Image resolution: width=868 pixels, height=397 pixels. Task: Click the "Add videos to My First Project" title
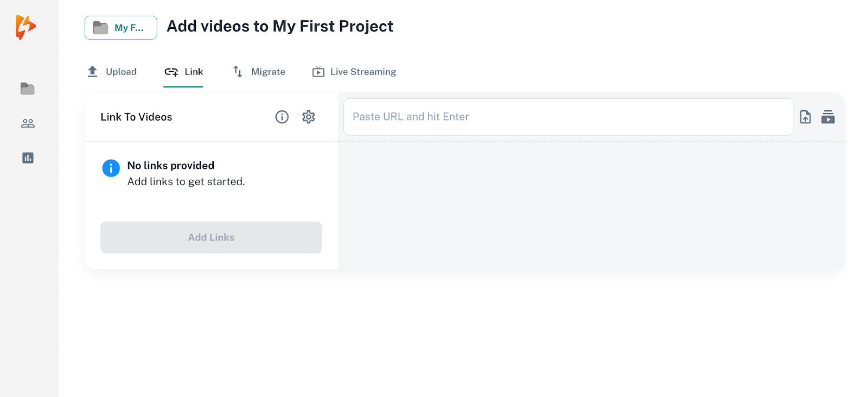[280, 26]
